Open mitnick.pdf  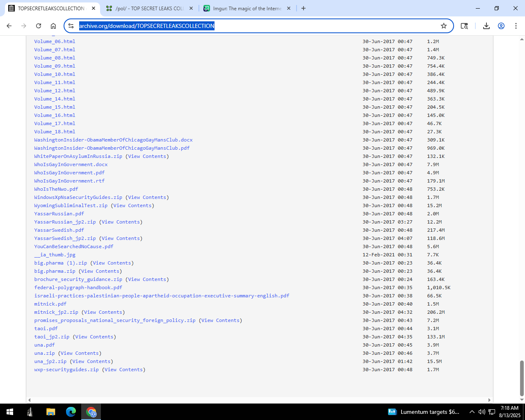[x=50, y=304]
